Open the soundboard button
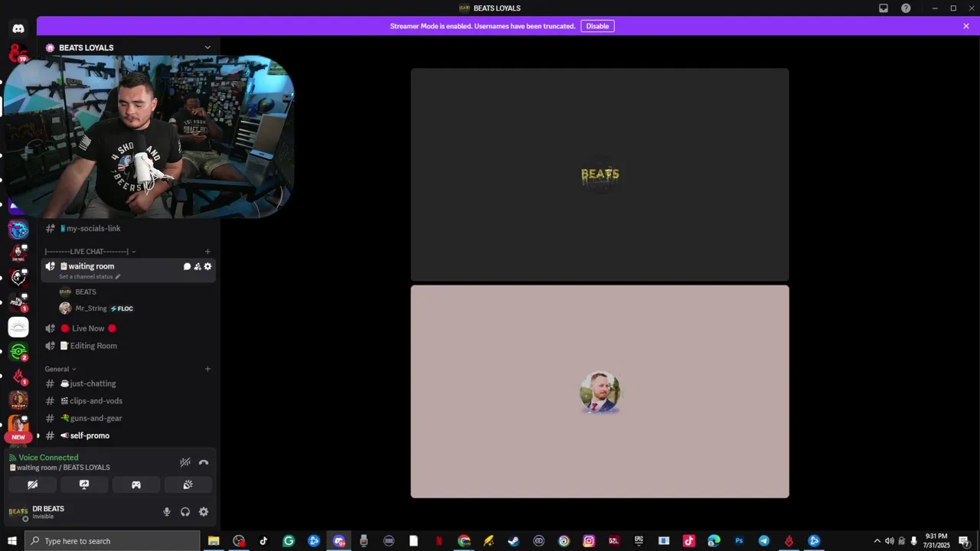Image resolution: width=980 pixels, height=551 pixels. point(188,484)
